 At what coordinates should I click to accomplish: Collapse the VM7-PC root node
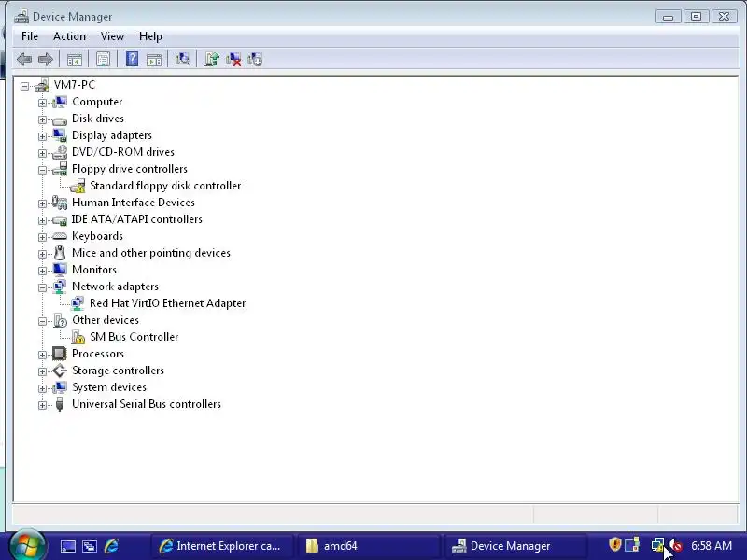click(25, 86)
